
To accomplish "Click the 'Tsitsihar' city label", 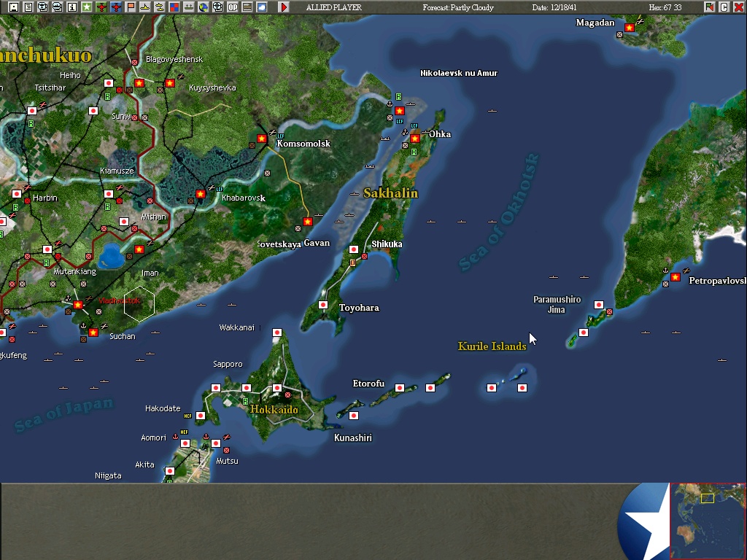I will click(50, 87).
